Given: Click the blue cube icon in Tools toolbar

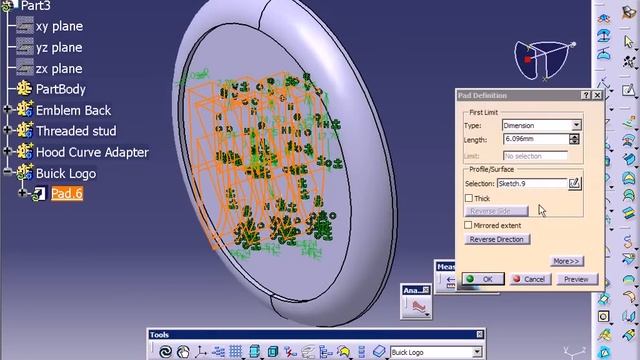Looking at the screenshot, I should (x=273, y=351).
